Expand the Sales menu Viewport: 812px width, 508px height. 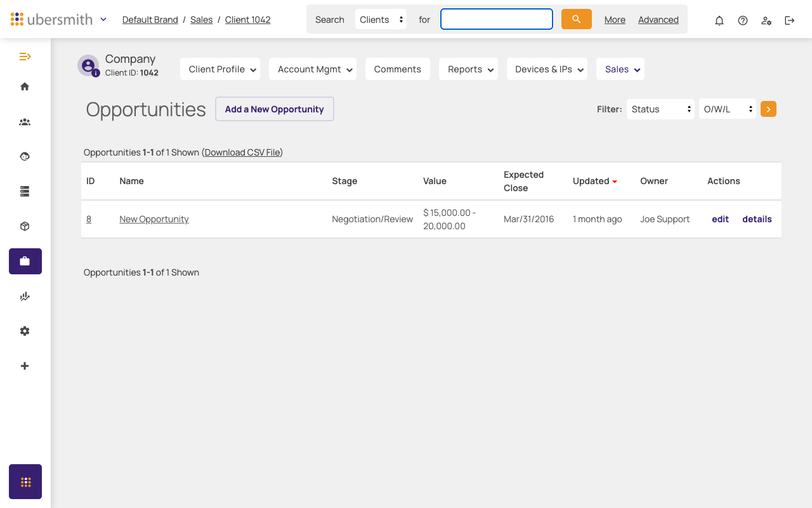[620, 69]
